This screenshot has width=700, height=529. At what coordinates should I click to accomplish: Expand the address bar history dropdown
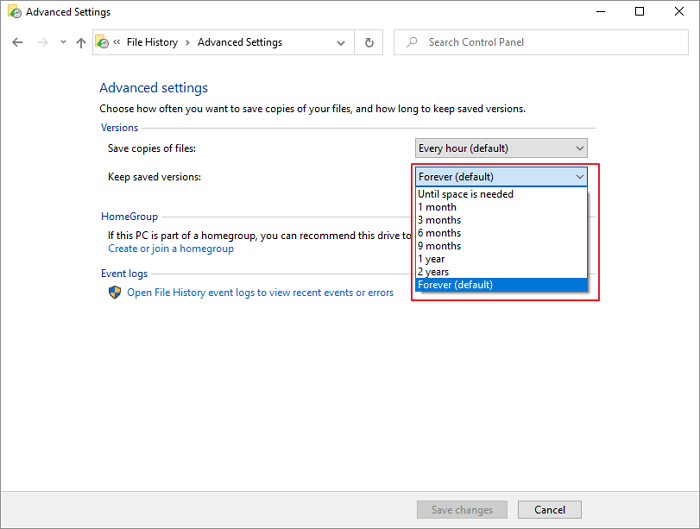pos(341,43)
